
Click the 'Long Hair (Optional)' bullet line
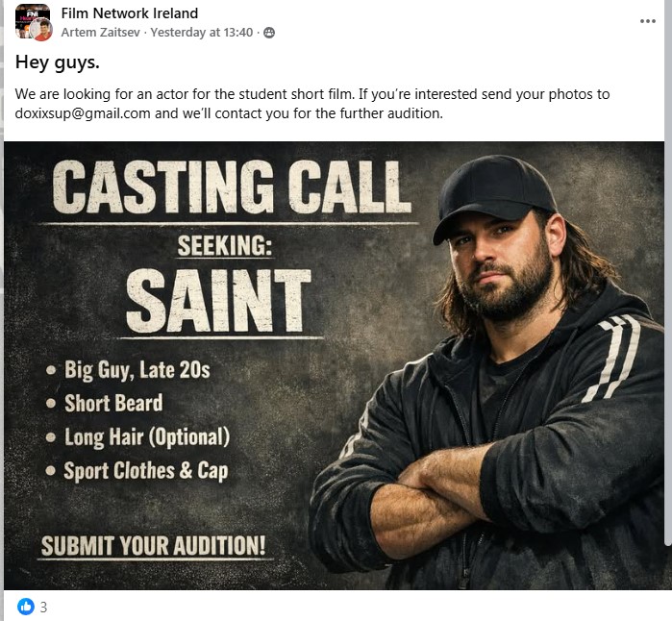146,437
